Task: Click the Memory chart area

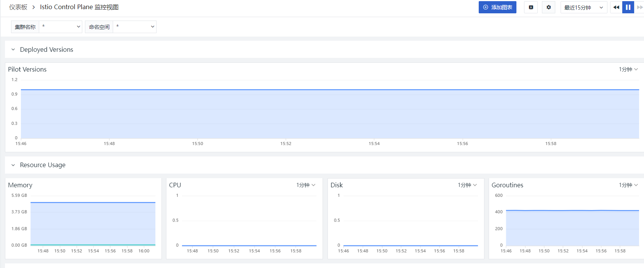Action: coord(93,221)
